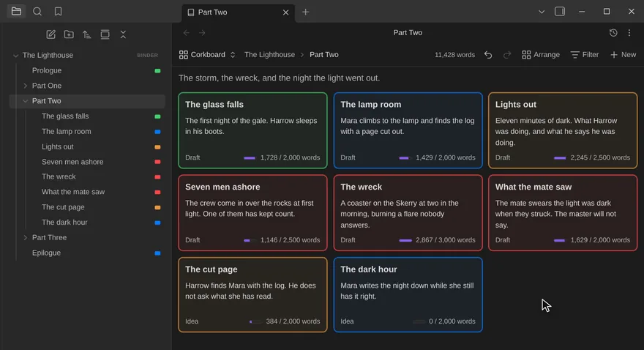Viewport: 644px width, 350px height.
Task: Click the Part Two breadcrumb
Action: [324, 55]
